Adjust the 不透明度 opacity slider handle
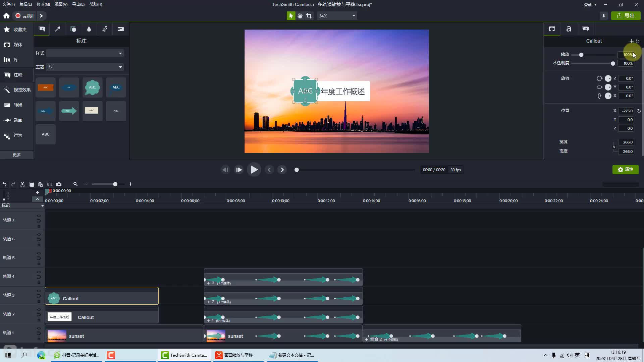 [x=613, y=64]
